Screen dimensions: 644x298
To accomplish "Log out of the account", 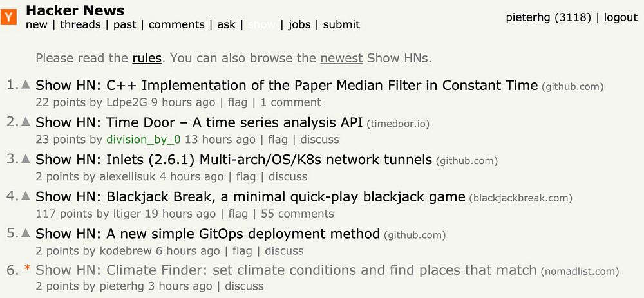I will [621, 17].
